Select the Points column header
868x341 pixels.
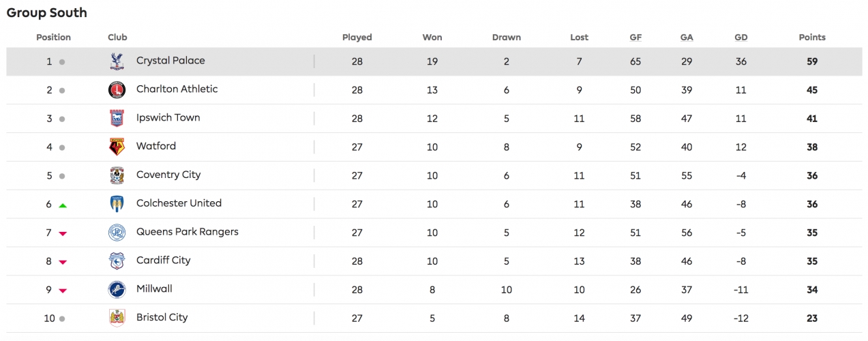[x=812, y=38]
